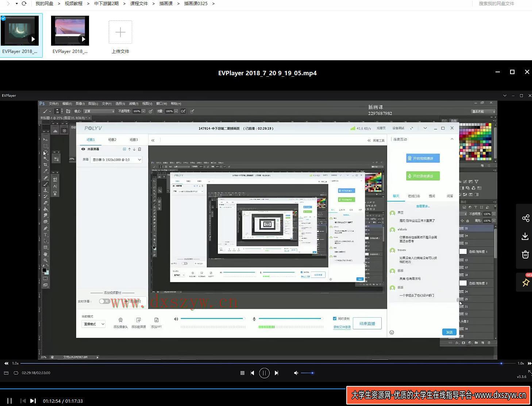The height and width of the screenshot is (406, 532).
Task: Click EVPlayer next track button
Action: click(277, 373)
